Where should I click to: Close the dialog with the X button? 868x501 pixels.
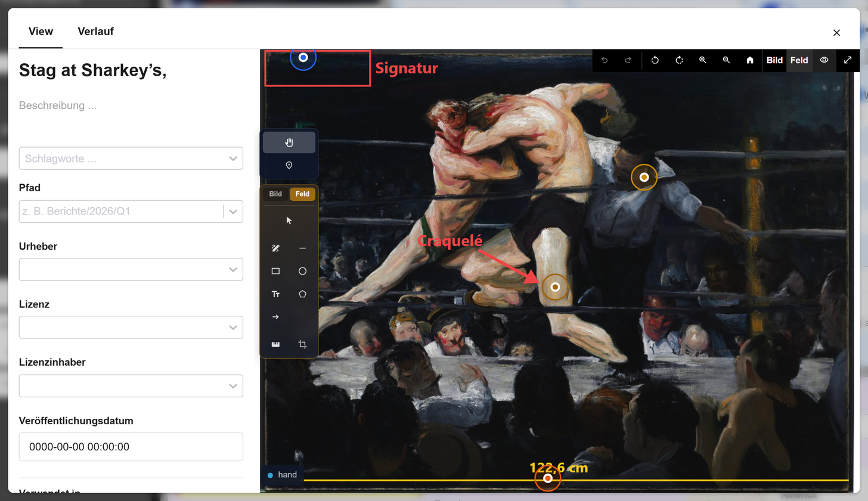[836, 33]
